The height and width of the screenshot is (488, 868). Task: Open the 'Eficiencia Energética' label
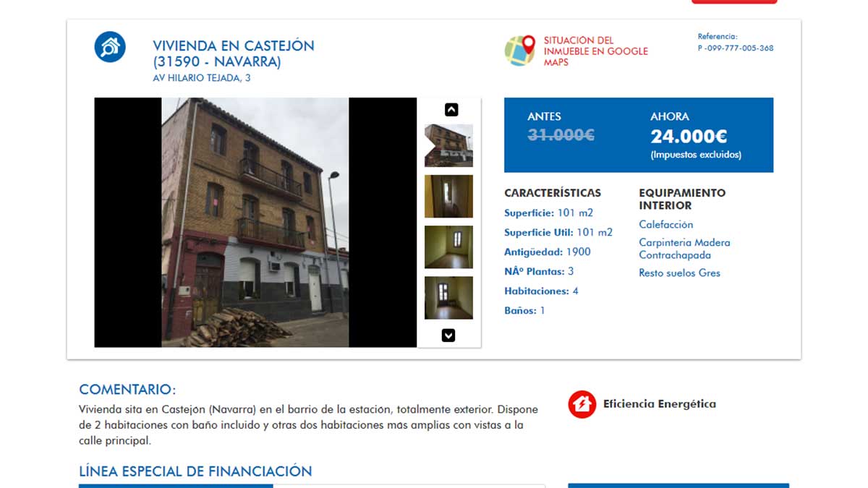pyautogui.click(x=659, y=404)
